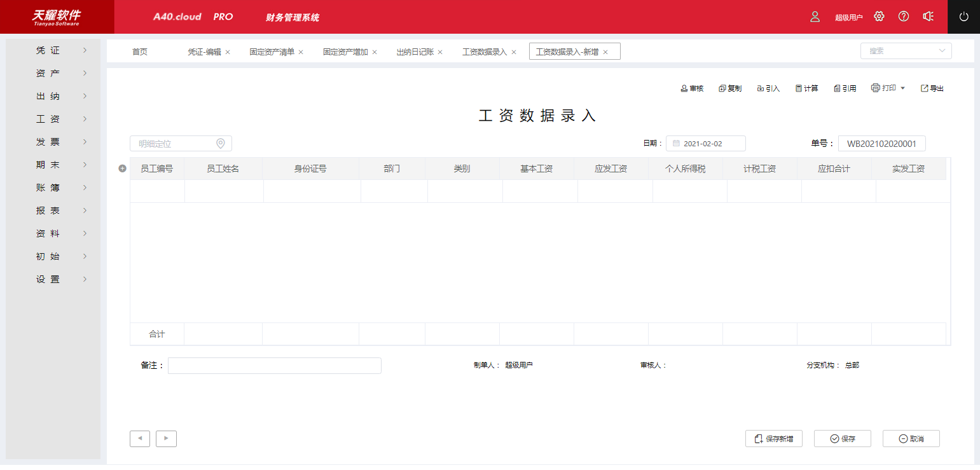Click the 复制 copy icon

[729, 88]
